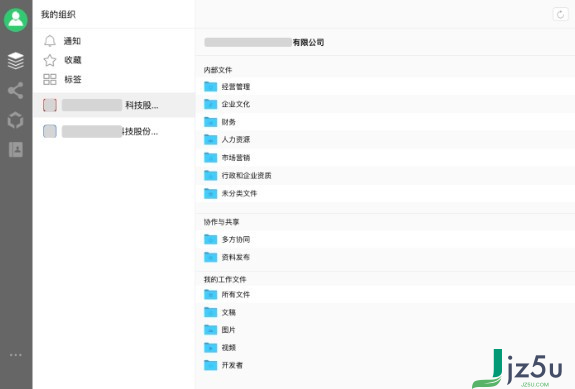This screenshot has height=389, width=575.
Task: Click folder icon next to 开发者
Action: (210, 365)
